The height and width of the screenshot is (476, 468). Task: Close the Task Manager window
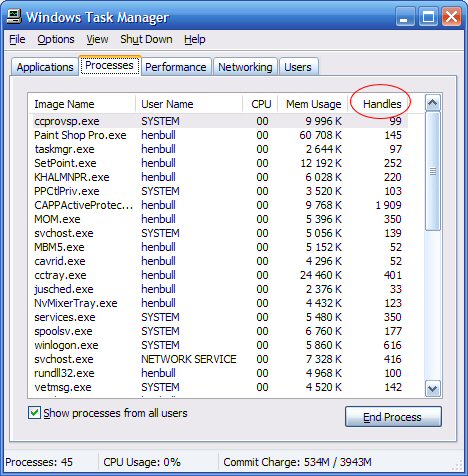coord(451,16)
